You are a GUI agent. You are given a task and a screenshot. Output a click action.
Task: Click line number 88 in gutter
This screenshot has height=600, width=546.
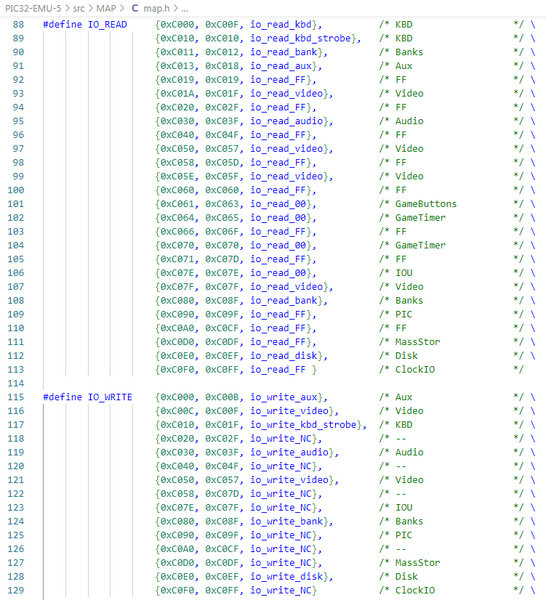pyautogui.click(x=18, y=24)
